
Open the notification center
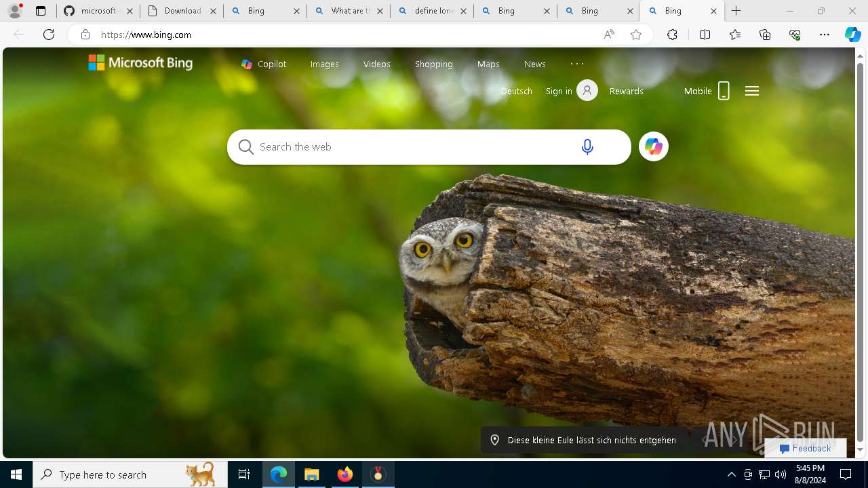[846, 474]
